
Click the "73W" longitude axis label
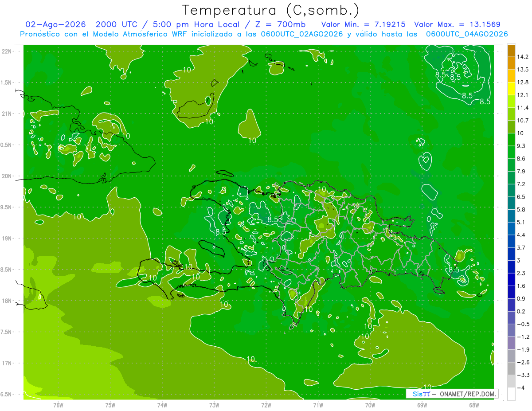[214, 405]
